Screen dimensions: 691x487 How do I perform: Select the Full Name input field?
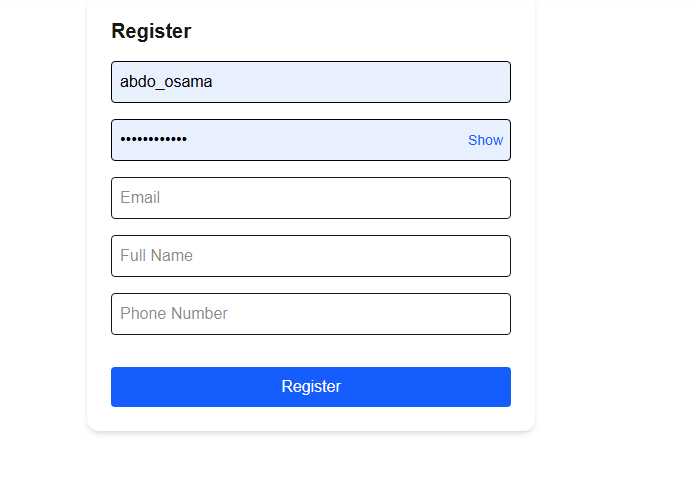point(311,256)
